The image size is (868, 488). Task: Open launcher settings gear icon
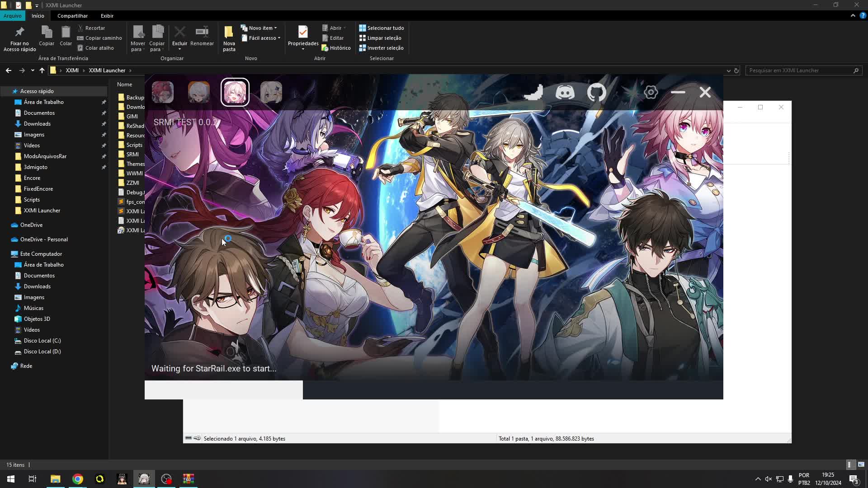tap(651, 93)
